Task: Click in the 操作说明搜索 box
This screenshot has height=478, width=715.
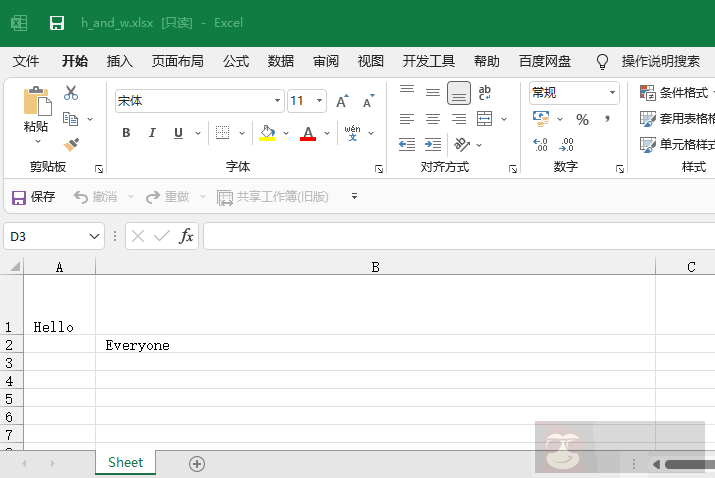Action: point(661,61)
